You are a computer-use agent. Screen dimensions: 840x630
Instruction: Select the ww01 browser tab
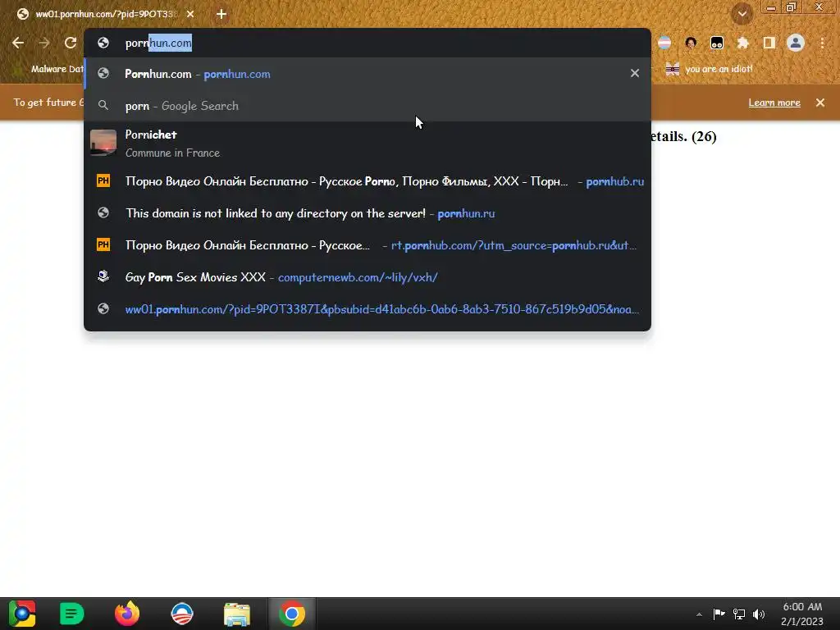tap(105, 14)
